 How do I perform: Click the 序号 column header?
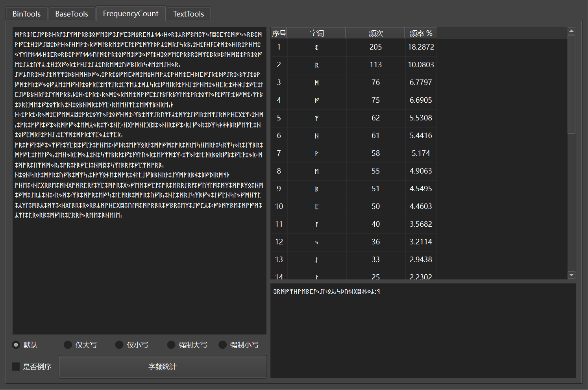coord(279,33)
